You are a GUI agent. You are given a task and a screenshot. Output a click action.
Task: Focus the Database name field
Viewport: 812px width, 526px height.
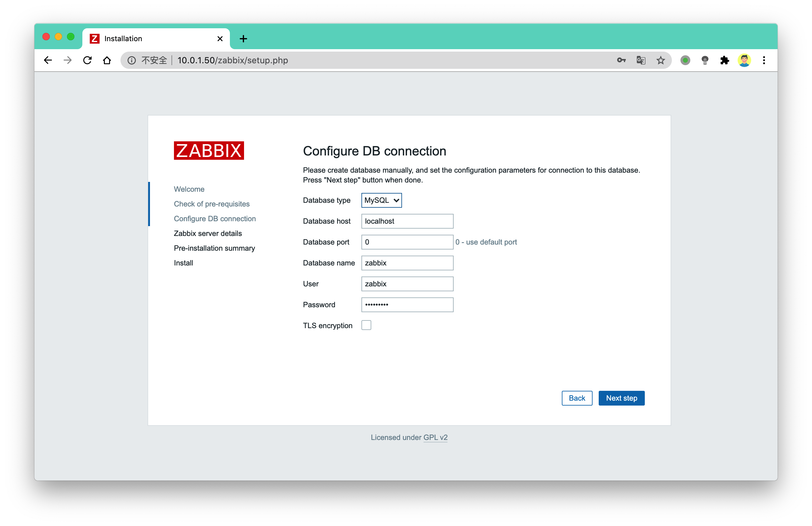tap(407, 263)
